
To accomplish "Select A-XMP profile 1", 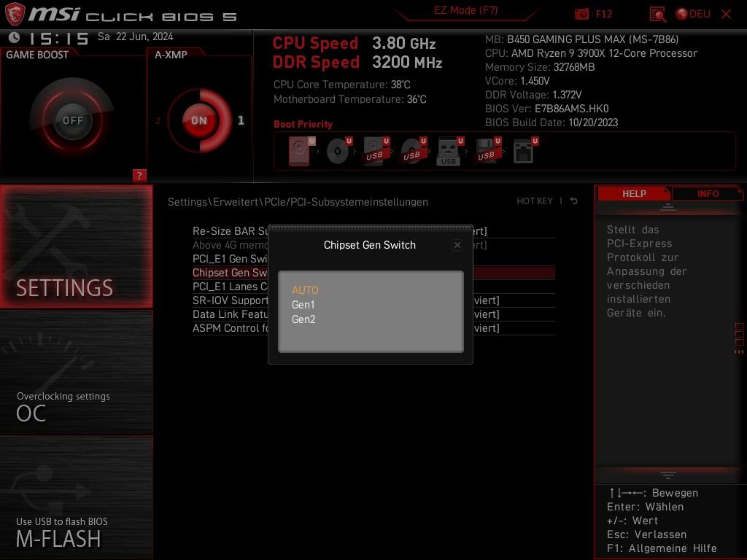I will (x=241, y=120).
